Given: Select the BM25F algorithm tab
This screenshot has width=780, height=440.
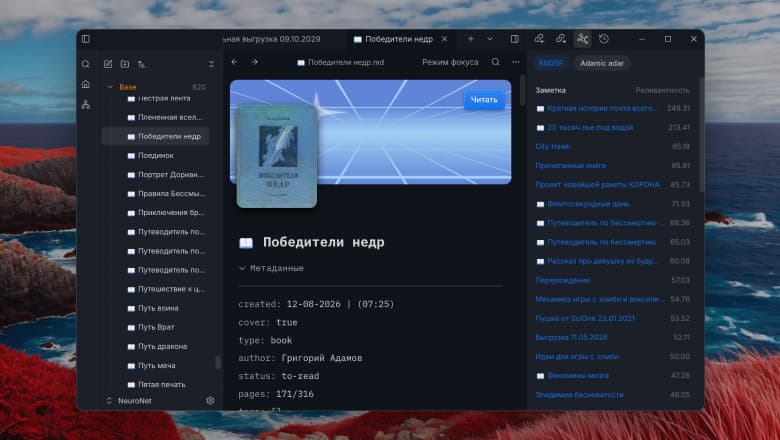Looking at the screenshot, I should [x=551, y=63].
